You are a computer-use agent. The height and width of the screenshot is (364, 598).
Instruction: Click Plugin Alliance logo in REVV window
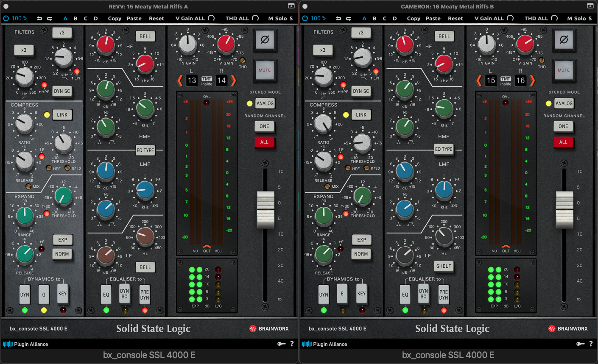(x=25, y=344)
